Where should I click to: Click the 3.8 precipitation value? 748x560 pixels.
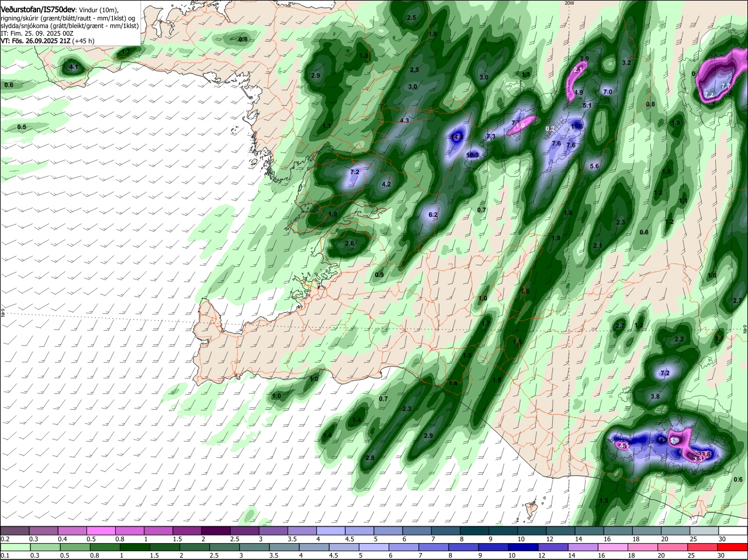655,396
